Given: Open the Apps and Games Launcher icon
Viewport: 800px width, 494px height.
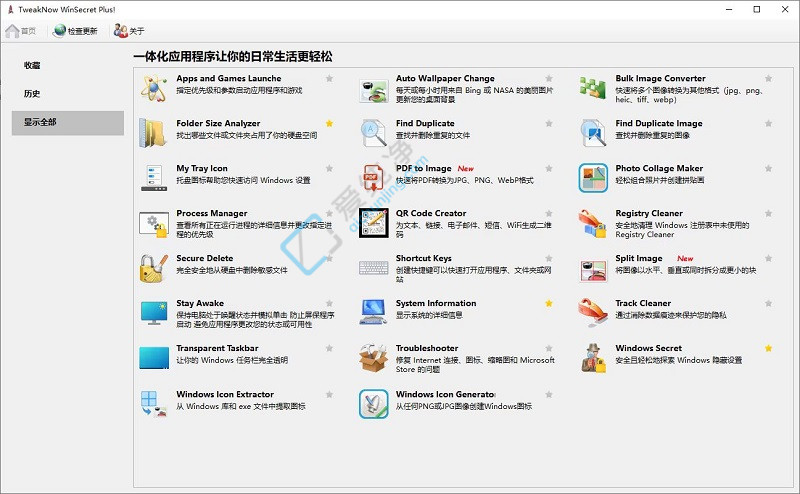Looking at the screenshot, I should coord(154,88).
